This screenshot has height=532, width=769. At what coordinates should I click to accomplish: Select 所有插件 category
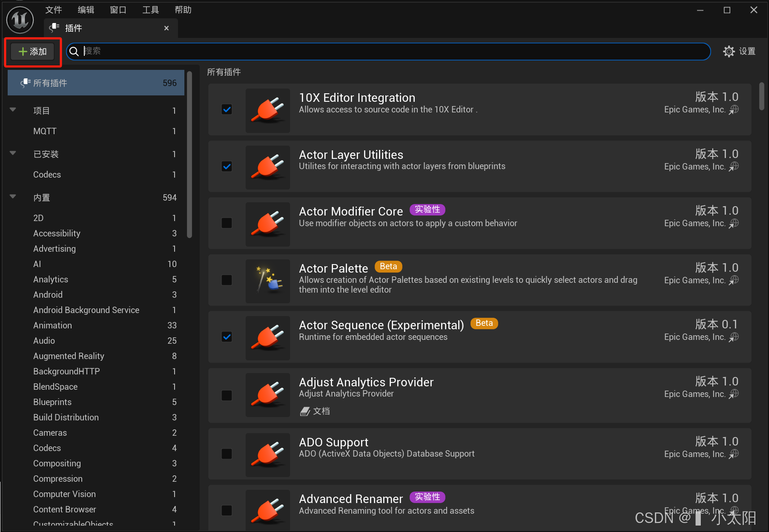tap(96, 83)
